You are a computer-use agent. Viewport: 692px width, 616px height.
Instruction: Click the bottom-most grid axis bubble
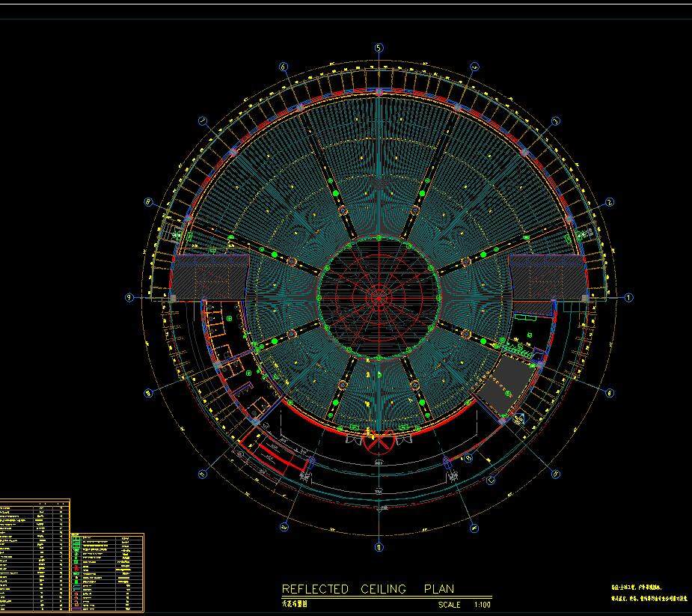pos(379,547)
